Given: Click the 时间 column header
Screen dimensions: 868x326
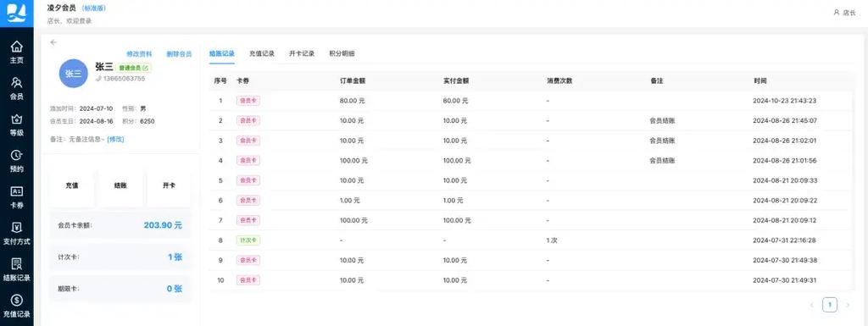Looking at the screenshot, I should click(760, 80).
